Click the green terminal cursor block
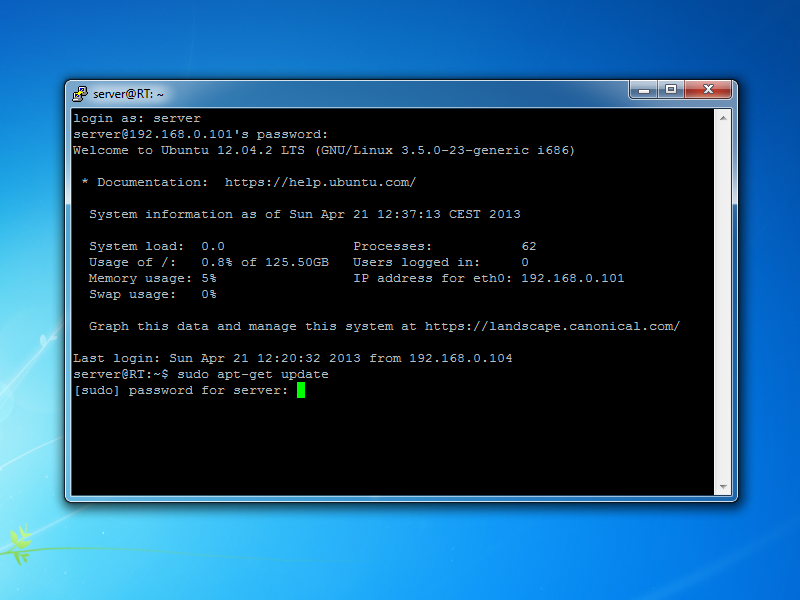 point(301,390)
